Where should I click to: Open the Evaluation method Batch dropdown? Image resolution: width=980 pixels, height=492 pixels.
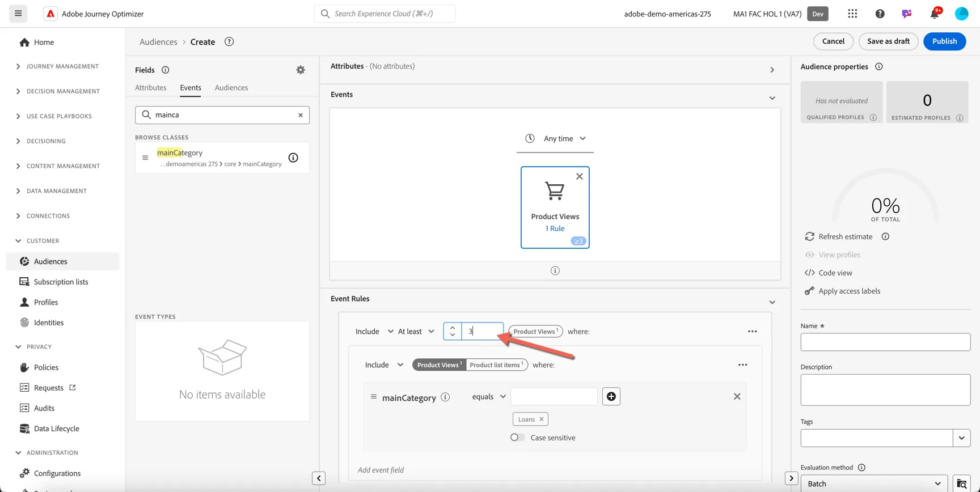(874, 483)
